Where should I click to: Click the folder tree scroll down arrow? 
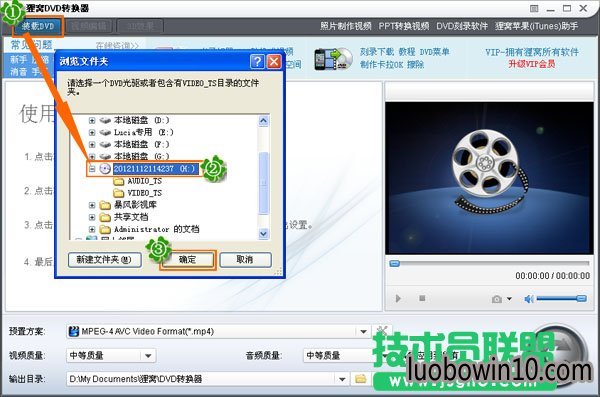click(x=264, y=233)
